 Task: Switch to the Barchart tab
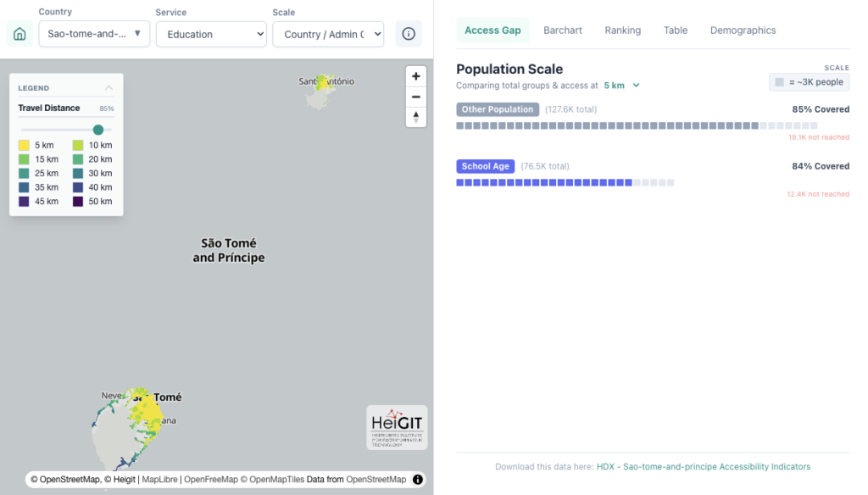pos(563,31)
